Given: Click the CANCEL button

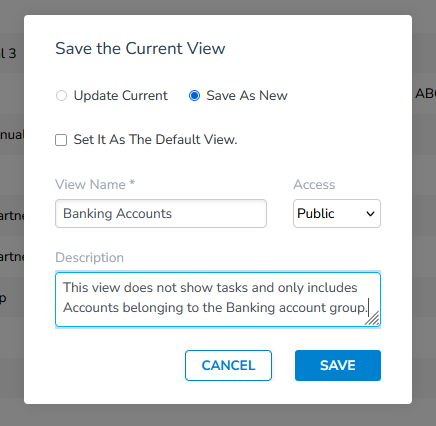Looking at the screenshot, I should (228, 365).
